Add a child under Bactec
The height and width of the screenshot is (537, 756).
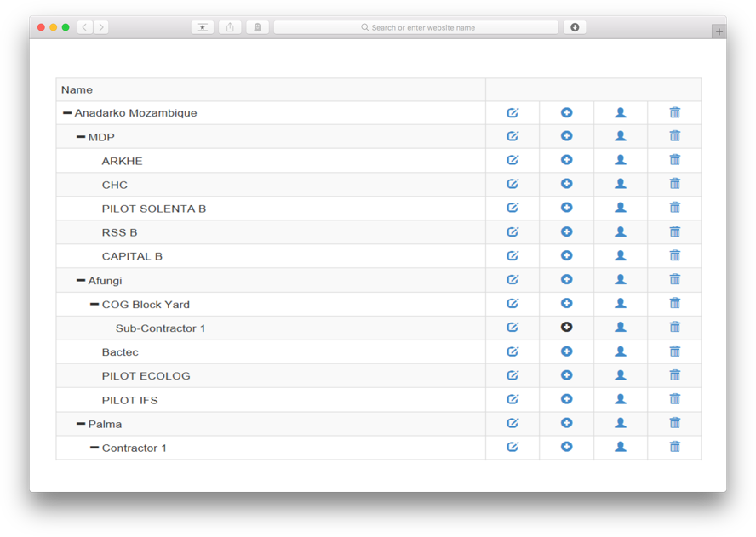[566, 351]
